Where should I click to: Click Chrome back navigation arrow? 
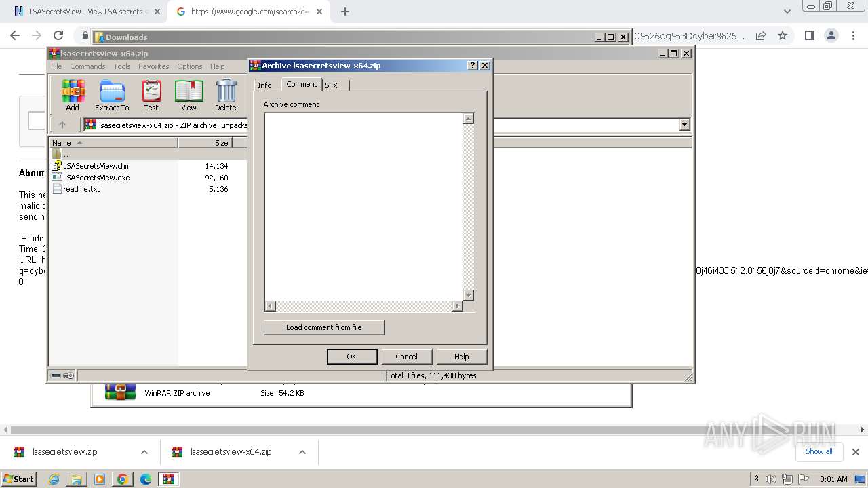[15, 36]
